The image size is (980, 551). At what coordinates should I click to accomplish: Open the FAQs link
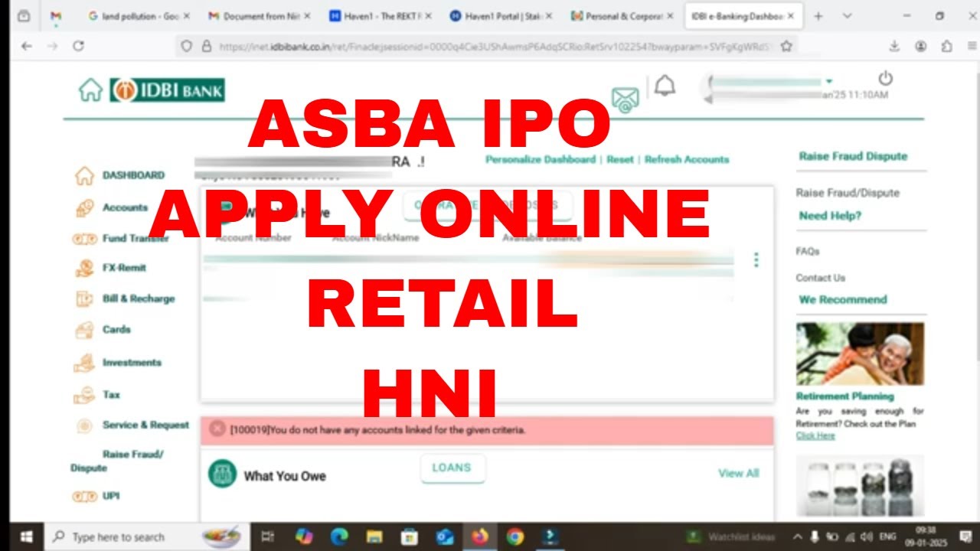(x=808, y=251)
